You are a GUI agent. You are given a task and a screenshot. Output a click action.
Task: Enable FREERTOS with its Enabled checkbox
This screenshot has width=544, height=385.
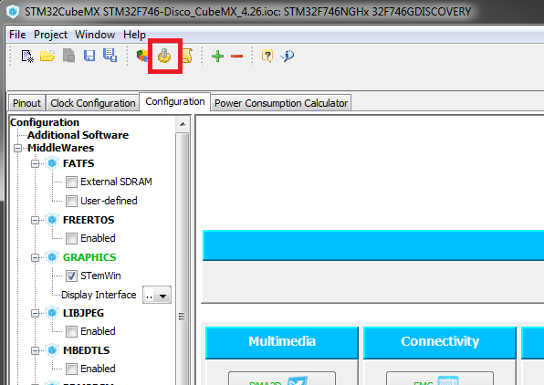pyautogui.click(x=72, y=238)
